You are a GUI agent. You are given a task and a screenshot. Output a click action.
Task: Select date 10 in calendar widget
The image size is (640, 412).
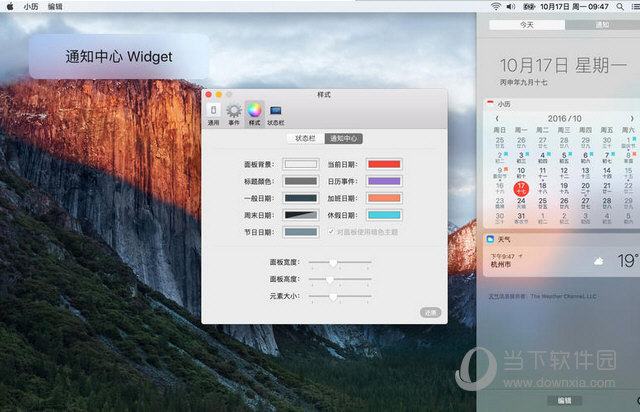click(521, 173)
